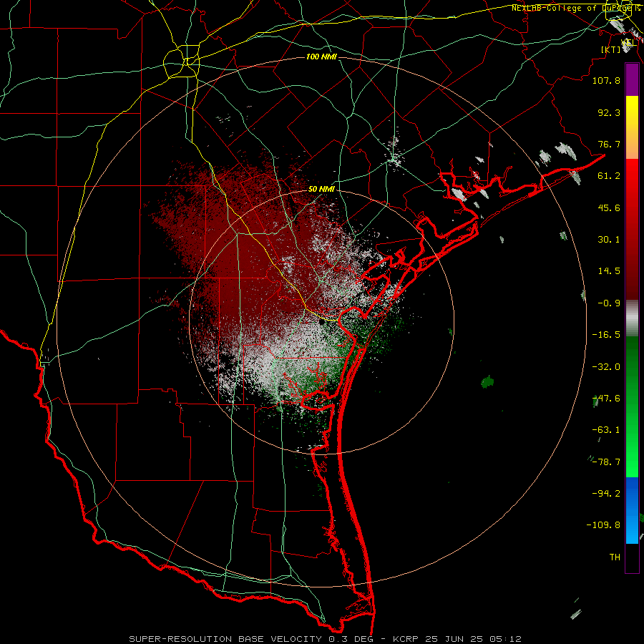Image resolution: width=644 pixels, height=644 pixels.
Task: Click the 14.5 velocity scale value
Action: click(609, 271)
